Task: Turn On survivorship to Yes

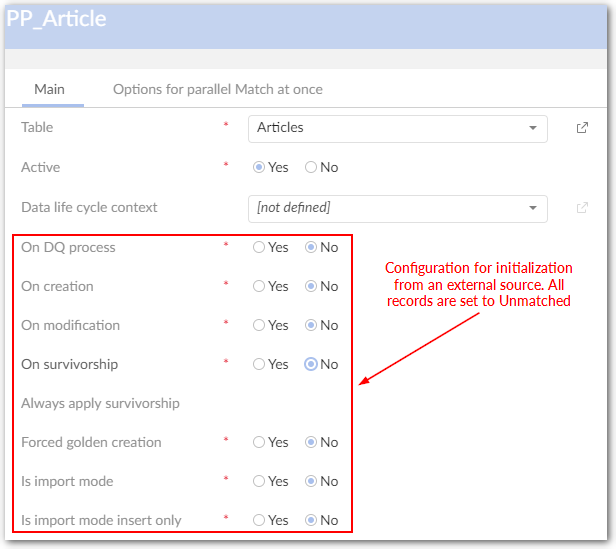Action: pos(259,364)
